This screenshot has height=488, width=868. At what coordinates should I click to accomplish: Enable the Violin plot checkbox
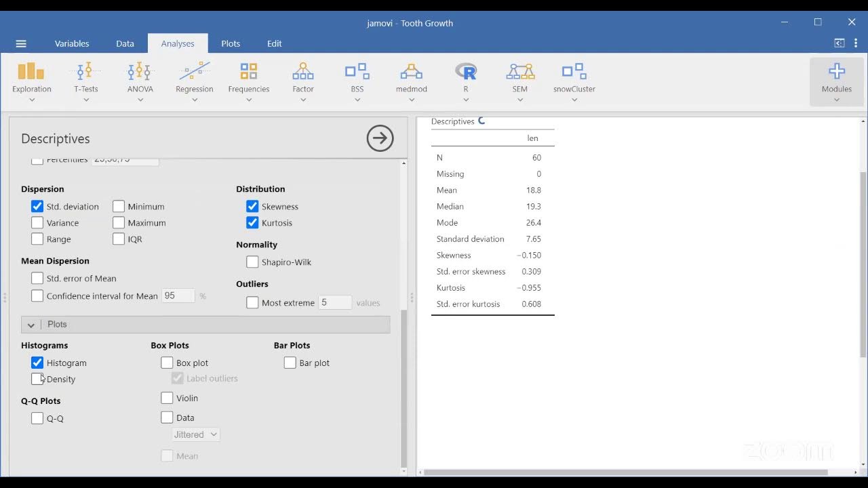(x=167, y=399)
